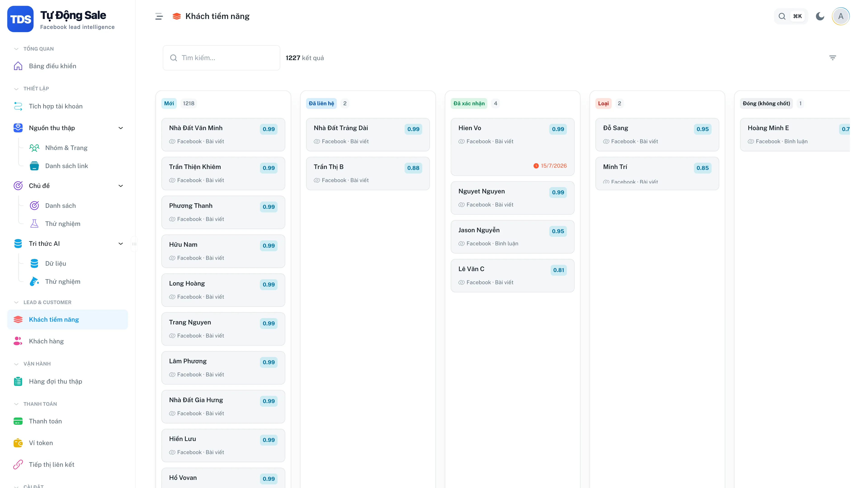This screenshot has height=488, width=868.
Task: Click the TDS logo icon
Action: 20,19
